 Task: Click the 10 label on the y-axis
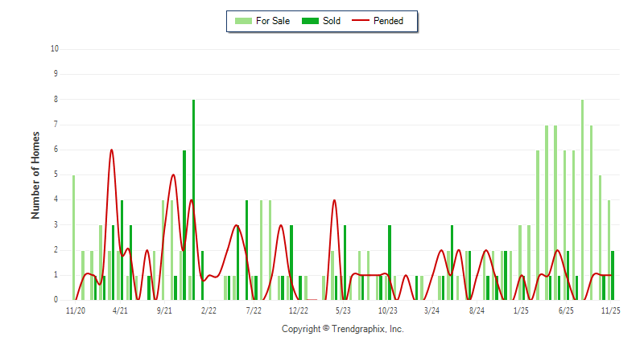click(55, 49)
